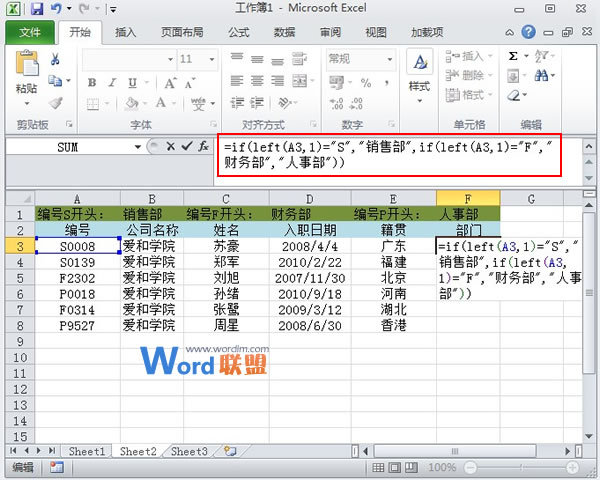Toggle Bold formatting
Viewport: 600px width, 480px height.
click(91, 83)
